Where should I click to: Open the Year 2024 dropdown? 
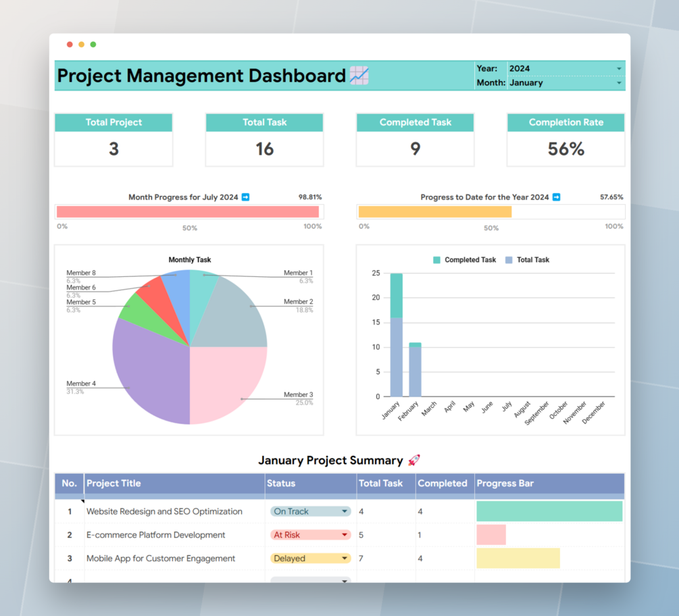pos(566,68)
